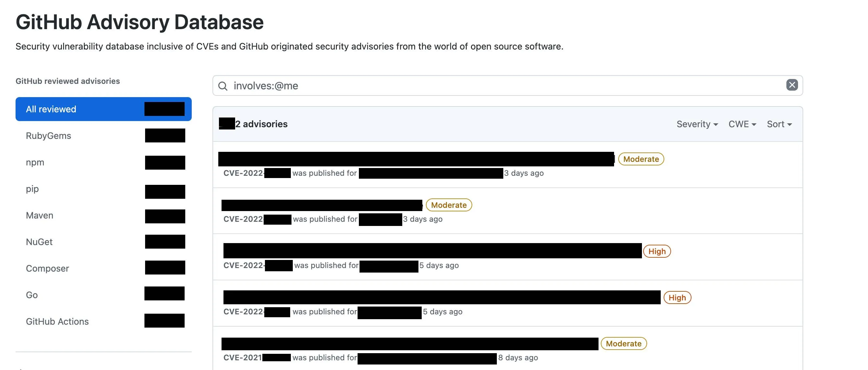Click the search magnifier icon
Screen dimensions: 868x370
[223, 86]
